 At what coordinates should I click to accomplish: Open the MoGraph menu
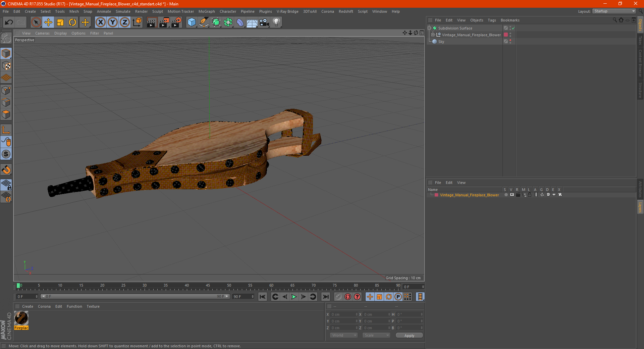pyautogui.click(x=207, y=11)
